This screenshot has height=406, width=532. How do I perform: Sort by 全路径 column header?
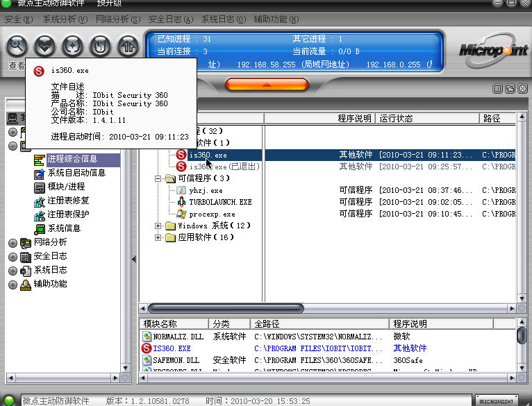point(319,324)
